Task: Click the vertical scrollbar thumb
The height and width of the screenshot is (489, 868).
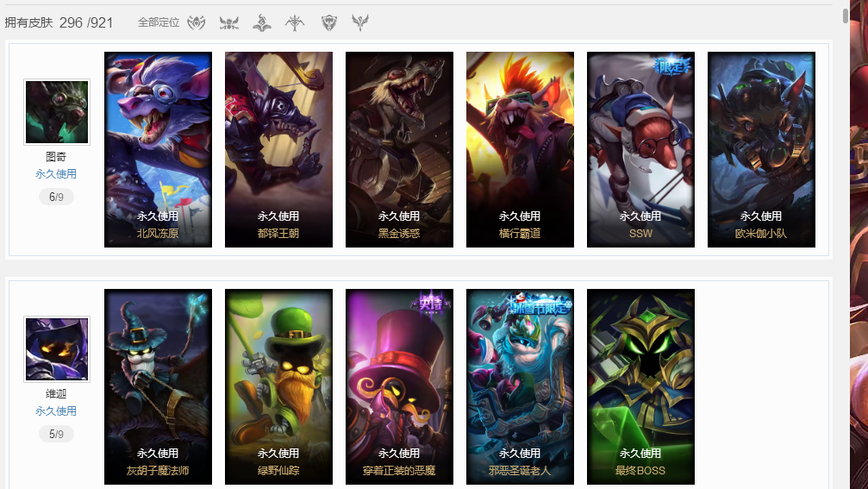Action: click(846, 16)
